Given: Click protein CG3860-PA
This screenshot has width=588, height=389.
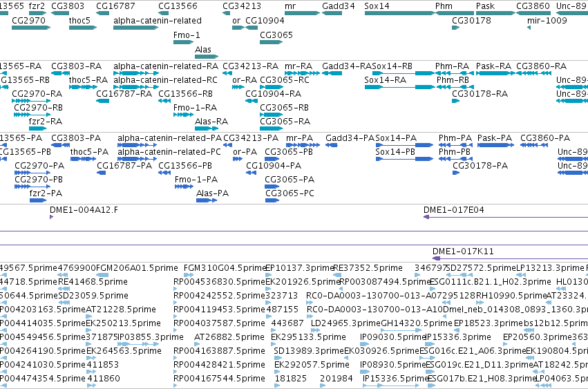Looking at the screenshot, I should click(545, 138).
